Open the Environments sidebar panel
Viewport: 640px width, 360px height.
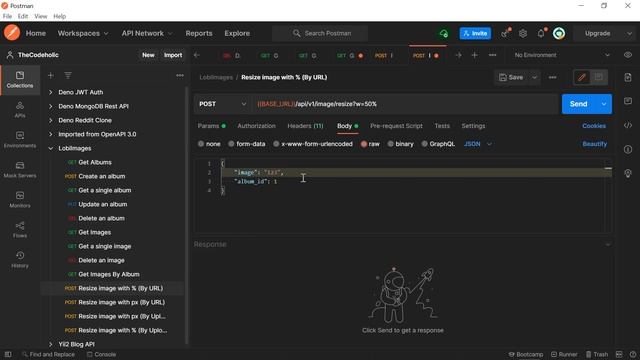(20, 140)
